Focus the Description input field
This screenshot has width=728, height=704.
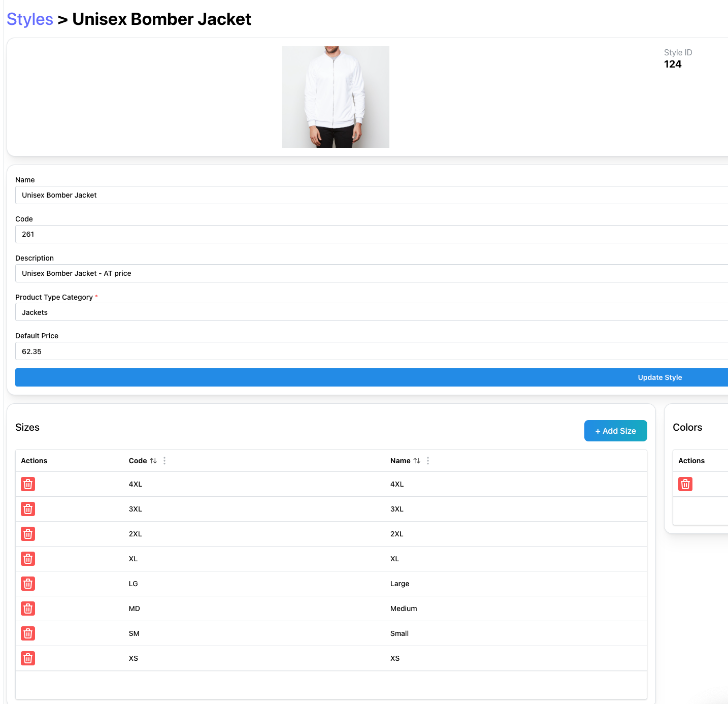(x=372, y=273)
